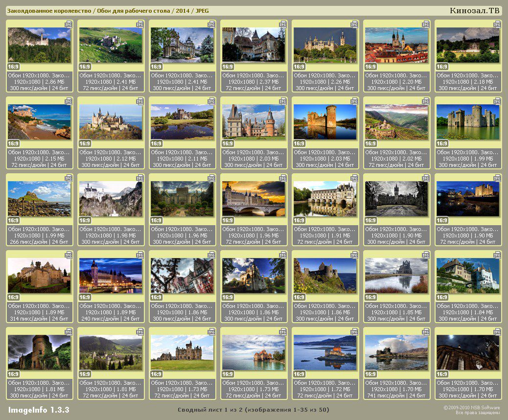Click the JPG icon on the 2.15 МБ card
Image resolution: width=508 pixels, height=420 pixels.
click(x=69, y=101)
